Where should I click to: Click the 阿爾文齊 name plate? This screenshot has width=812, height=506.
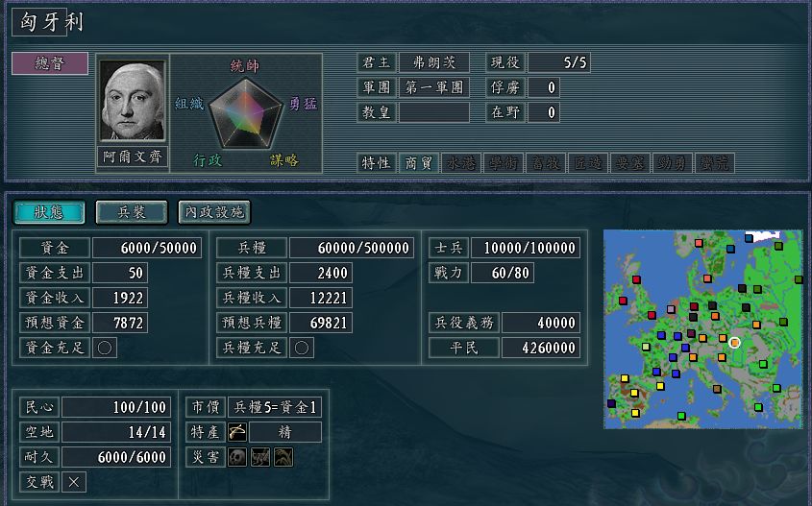coord(133,157)
